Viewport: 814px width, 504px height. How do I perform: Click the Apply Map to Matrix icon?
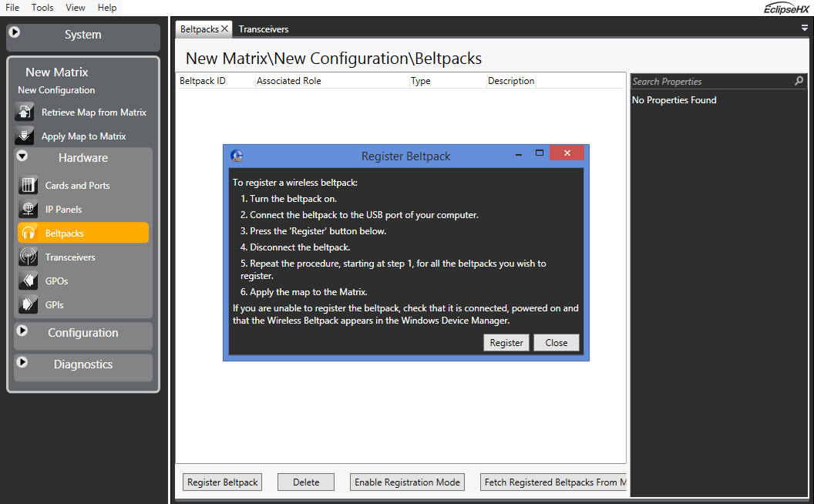tap(25, 136)
